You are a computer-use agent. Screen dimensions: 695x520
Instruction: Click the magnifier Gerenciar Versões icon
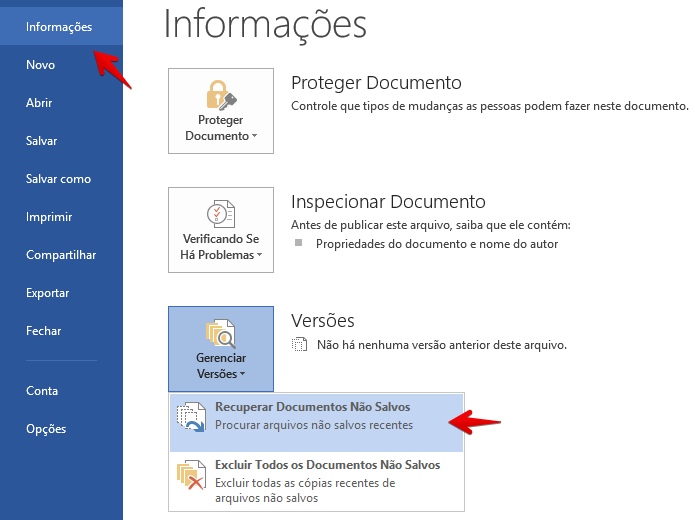(x=220, y=334)
